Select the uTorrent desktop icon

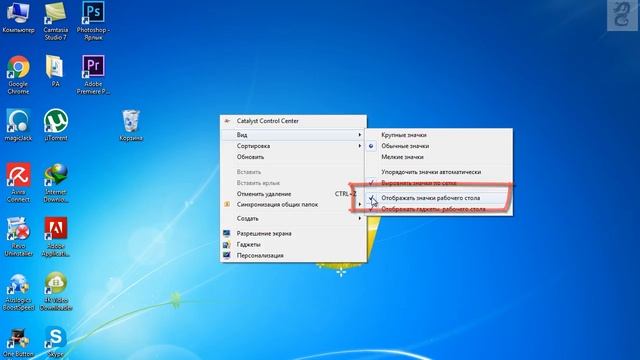56,125
